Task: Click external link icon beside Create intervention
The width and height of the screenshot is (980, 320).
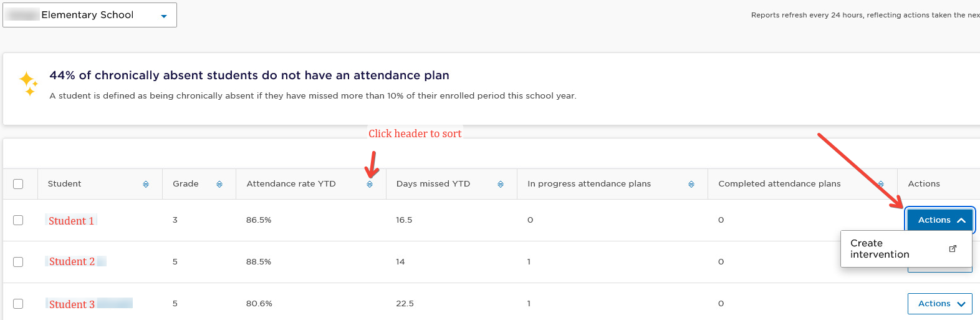Action: coord(953,248)
